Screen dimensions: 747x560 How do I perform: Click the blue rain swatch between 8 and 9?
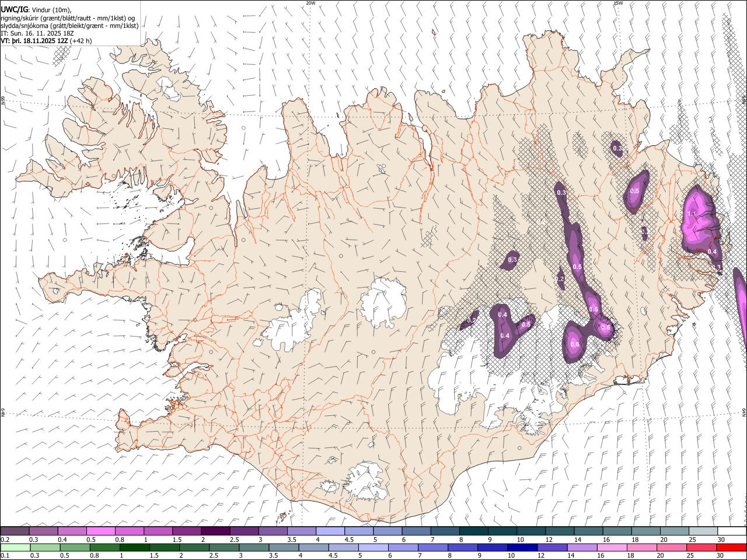[x=462, y=548]
